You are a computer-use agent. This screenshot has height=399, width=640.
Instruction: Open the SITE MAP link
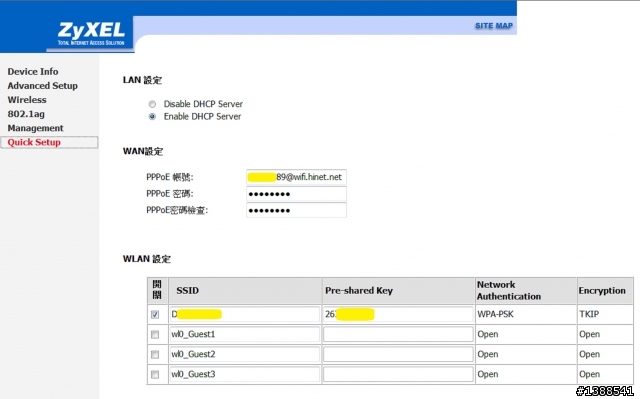[494, 26]
